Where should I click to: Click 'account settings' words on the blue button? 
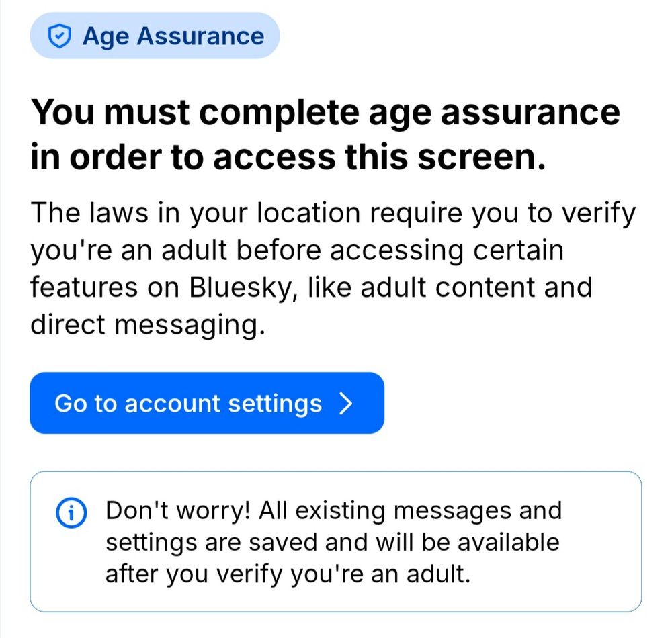tap(223, 404)
